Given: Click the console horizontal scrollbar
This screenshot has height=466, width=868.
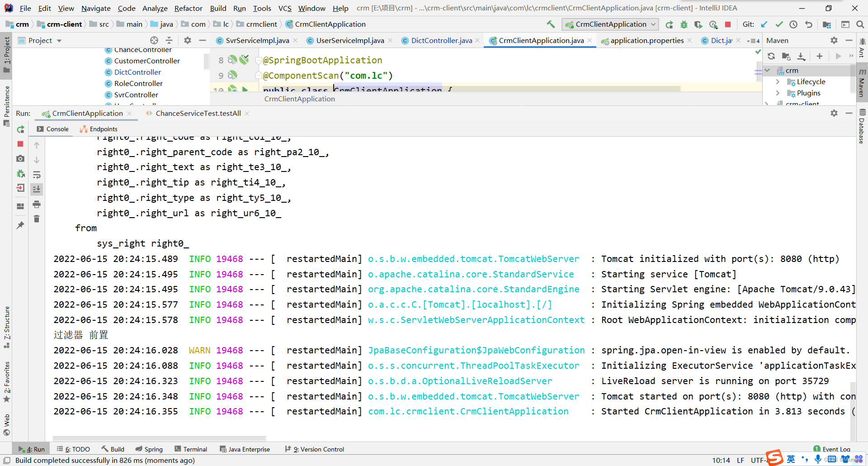Looking at the screenshot, I should (x=159, y=438).
